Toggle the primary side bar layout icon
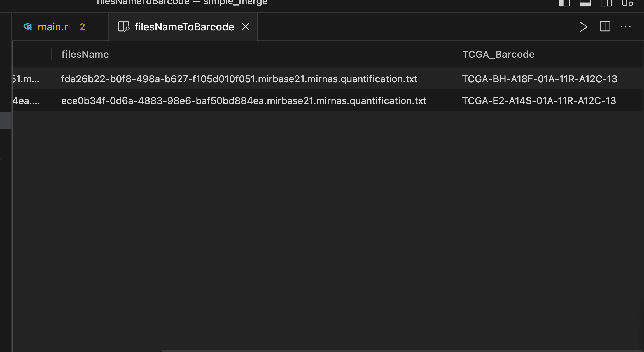Image resolution: width=644 pixels, height=352 pixels. click(564, 3)
